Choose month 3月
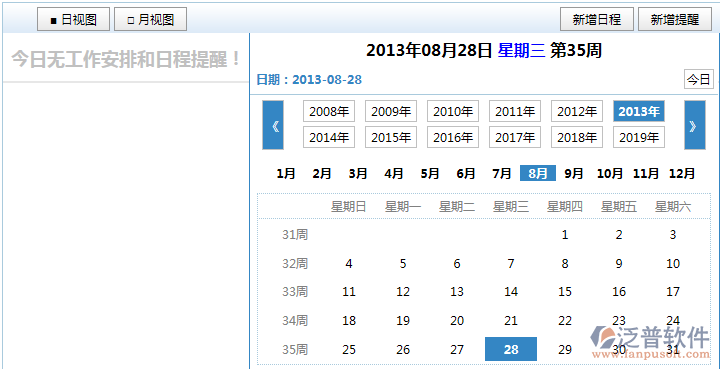Image resolution: width=720 pixels, height=370 pixels. 358,174
